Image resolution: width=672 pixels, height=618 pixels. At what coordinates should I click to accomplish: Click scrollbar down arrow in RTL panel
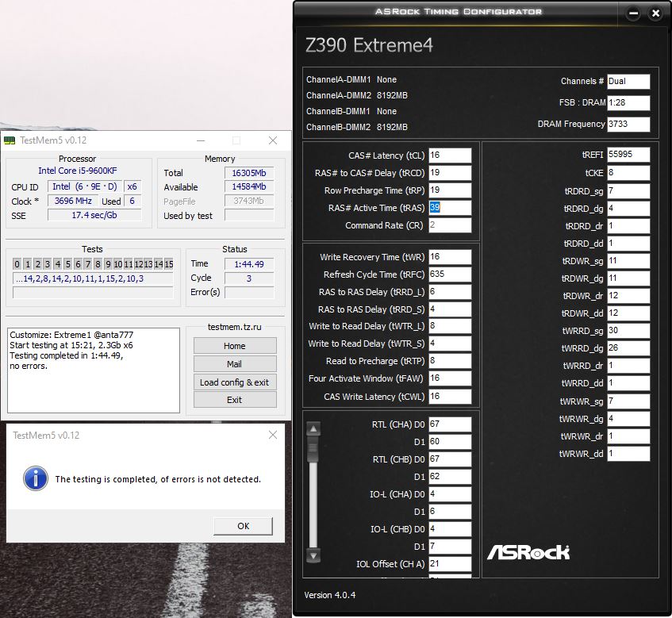click(313, 556)
